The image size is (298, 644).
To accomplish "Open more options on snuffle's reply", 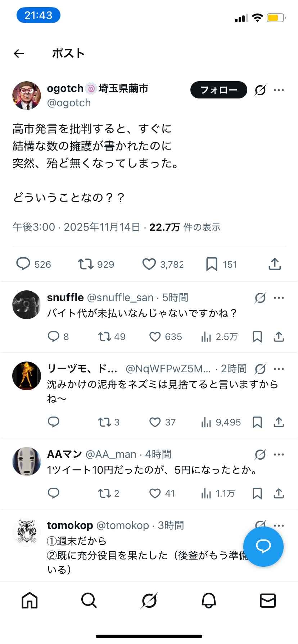I will coord(279,298).
